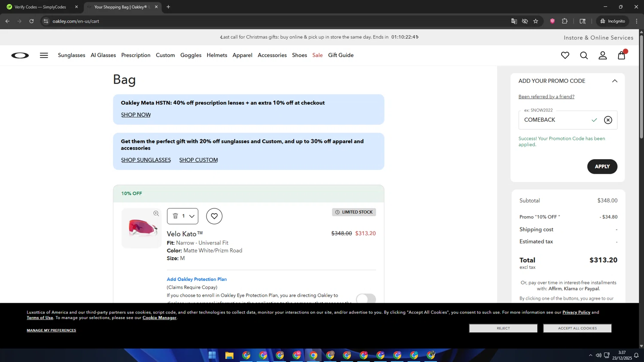The image size is (644, 362).
Task: Open the quantity dropdown for Velo Kato
Action: coord(192,216)
